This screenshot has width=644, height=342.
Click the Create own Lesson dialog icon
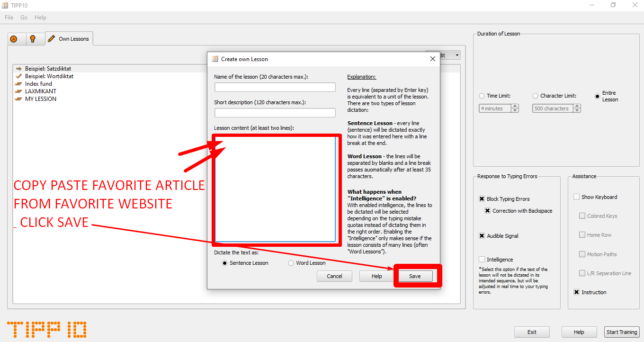pyautogui.click(x=215, y=59)
